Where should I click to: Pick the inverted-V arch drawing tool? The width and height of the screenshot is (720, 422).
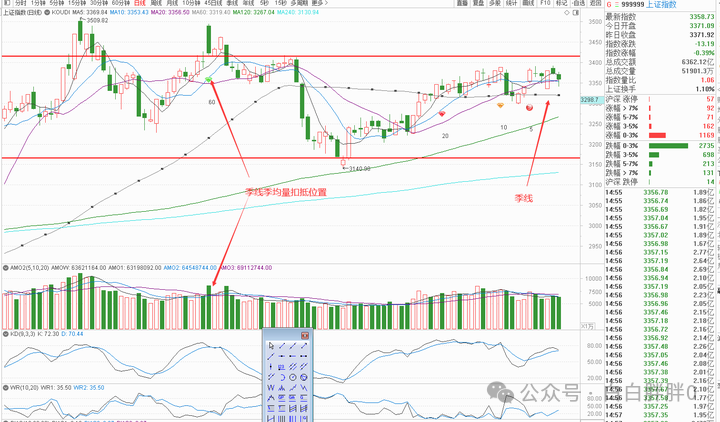pyautogui.click(x=271, y=398)
